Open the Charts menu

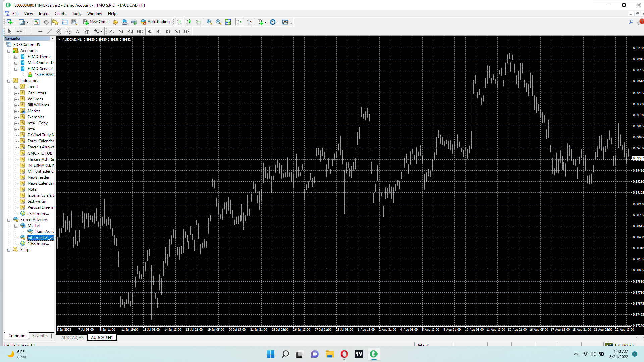60,14
